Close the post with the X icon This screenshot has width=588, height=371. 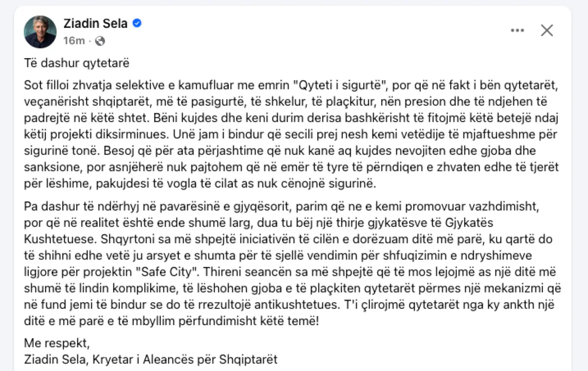tap(547, 30)
